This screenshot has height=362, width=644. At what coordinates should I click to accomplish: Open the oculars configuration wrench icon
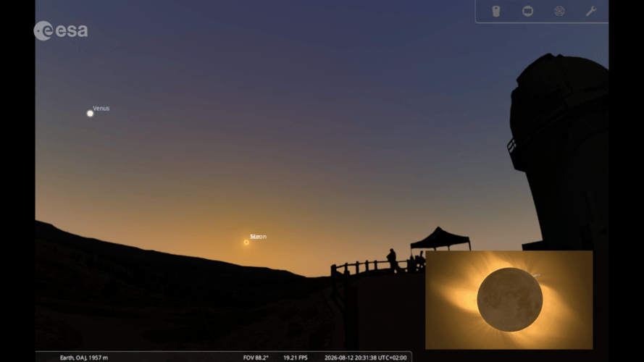click(591, 11)
